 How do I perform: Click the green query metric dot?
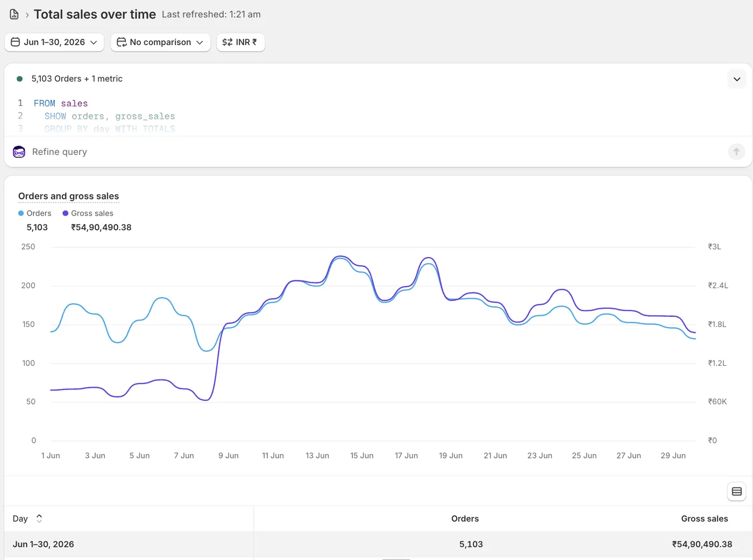click(x=20, y=79)
